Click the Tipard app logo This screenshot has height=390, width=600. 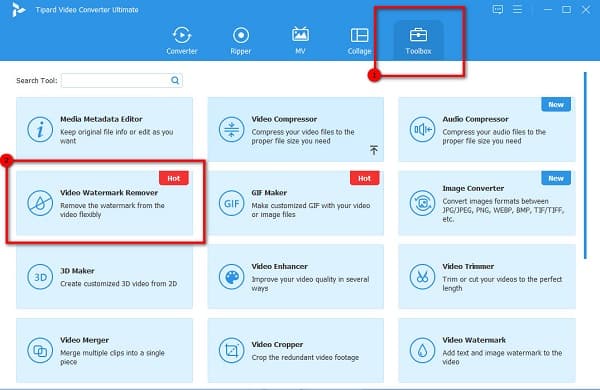[x=18, y=10]
